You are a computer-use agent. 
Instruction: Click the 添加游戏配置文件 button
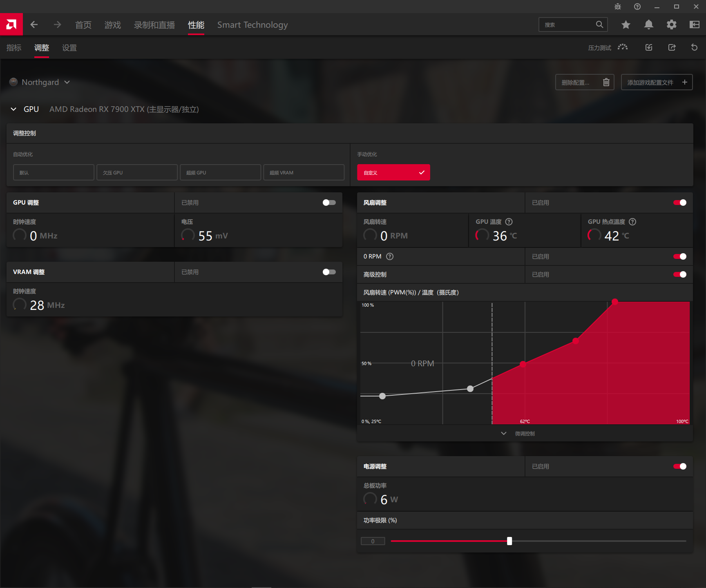(656, 82)
